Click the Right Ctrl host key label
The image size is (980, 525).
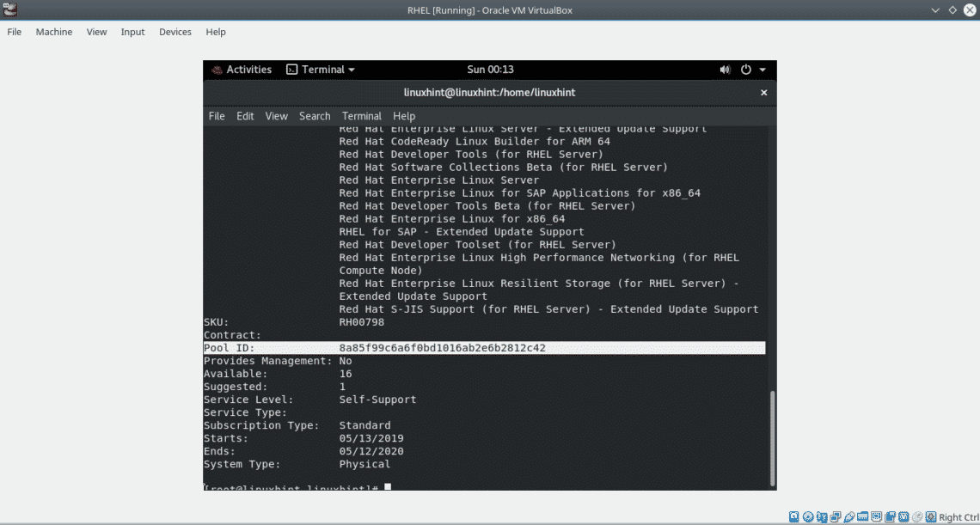coord(959,517)
